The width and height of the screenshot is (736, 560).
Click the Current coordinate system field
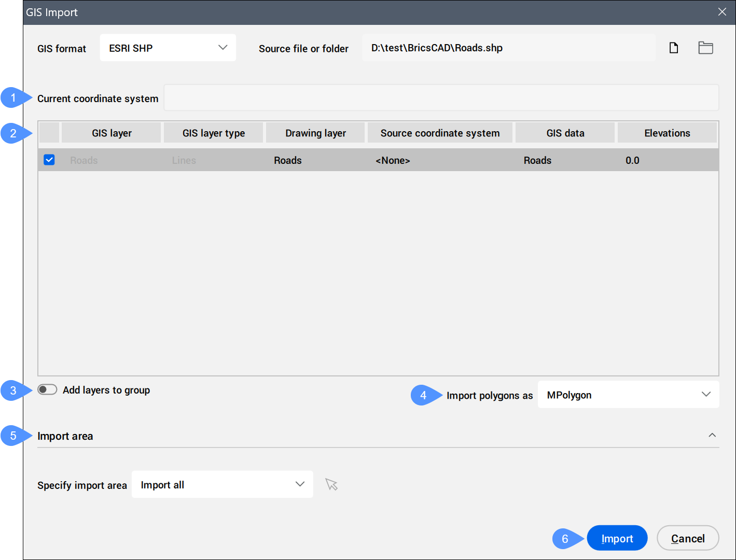[441, 98]
